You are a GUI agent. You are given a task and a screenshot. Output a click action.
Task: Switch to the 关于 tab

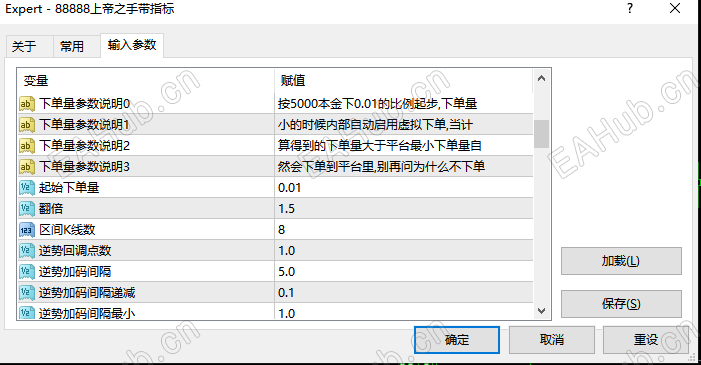pos(30,47)
